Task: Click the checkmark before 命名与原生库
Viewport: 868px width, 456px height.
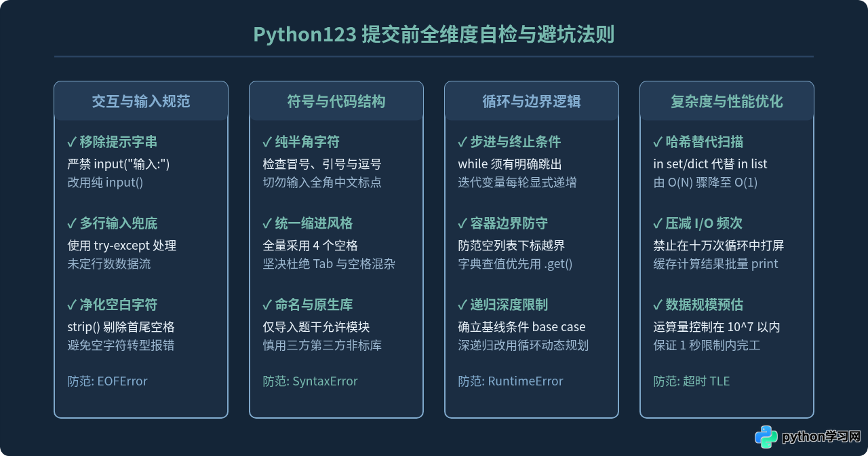Action: [x=267, y=305]
